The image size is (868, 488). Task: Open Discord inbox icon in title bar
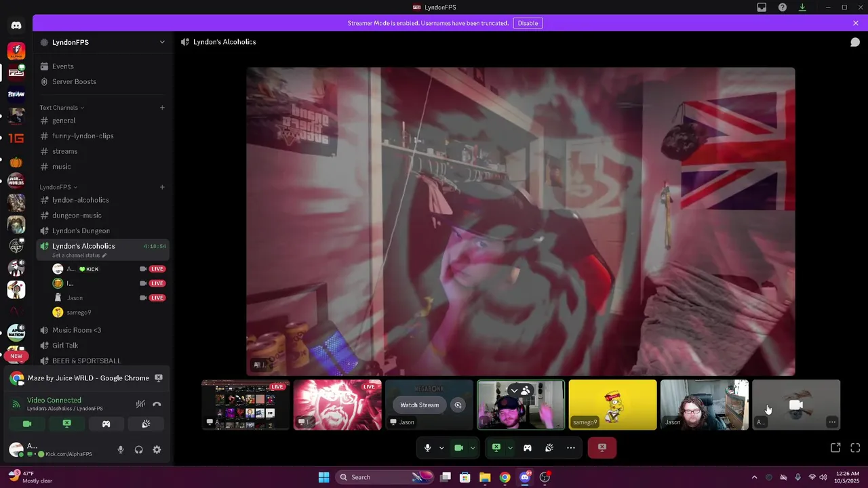(762, 7)
